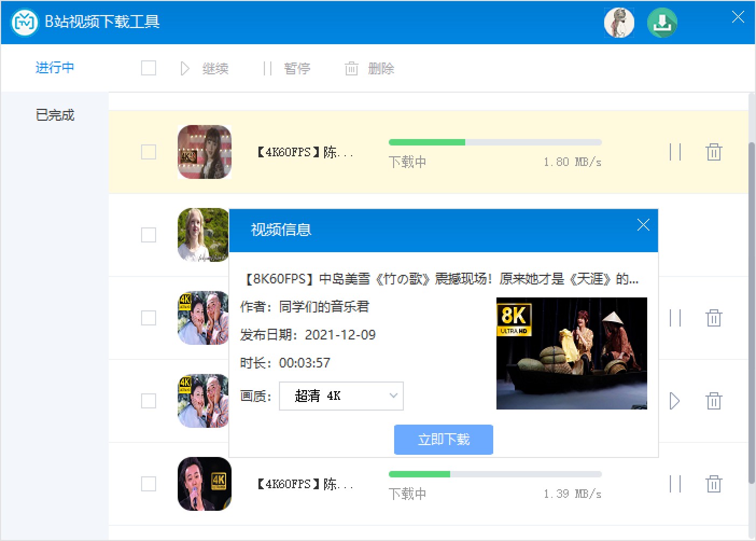Click the green download icon in header
756x541 pixels.
coord(662,23)
